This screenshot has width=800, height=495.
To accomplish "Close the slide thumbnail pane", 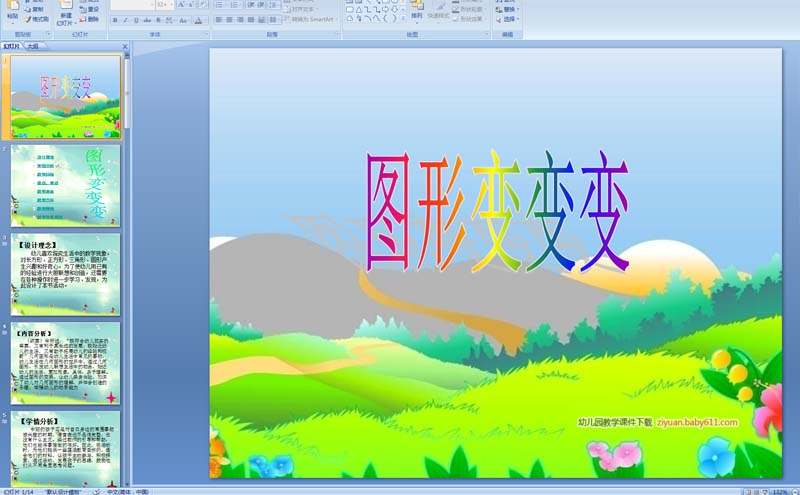I will click(125, 46).
